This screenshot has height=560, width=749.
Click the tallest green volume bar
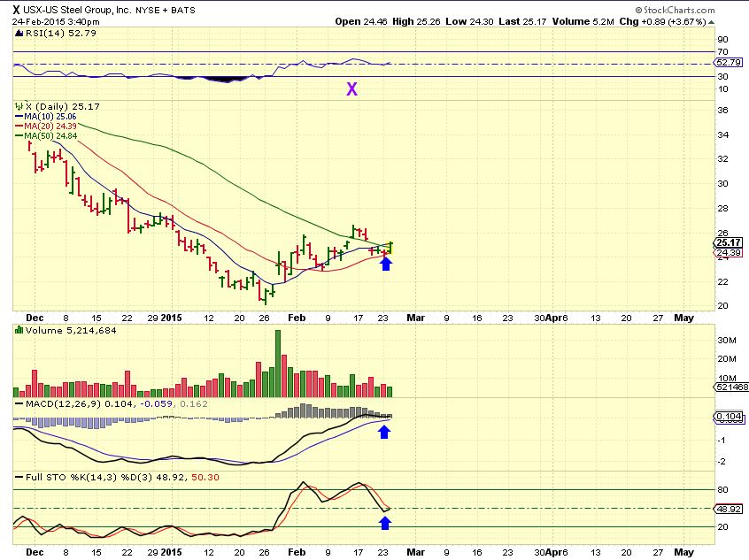pyautogui.click(x=278, y=364)
